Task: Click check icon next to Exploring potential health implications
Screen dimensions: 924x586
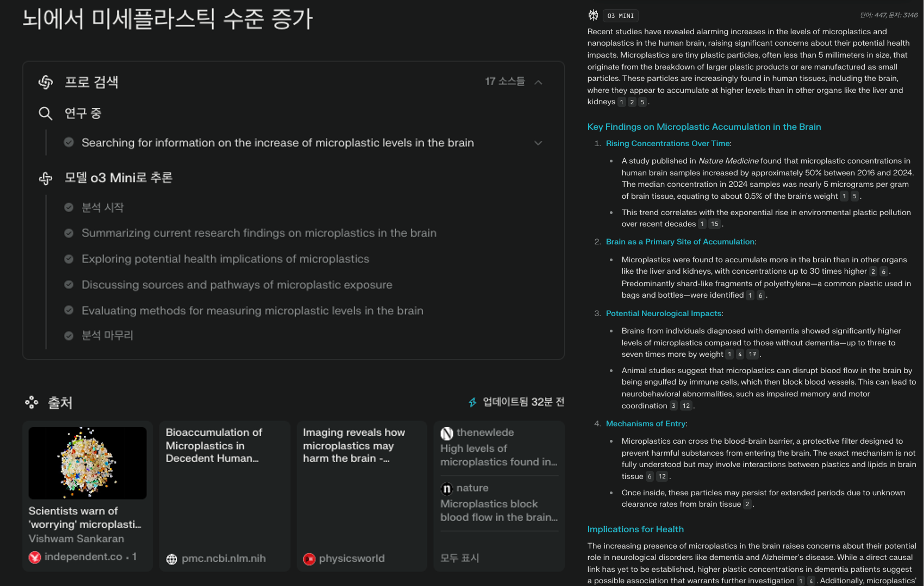Action: click(x=69, y=259)
